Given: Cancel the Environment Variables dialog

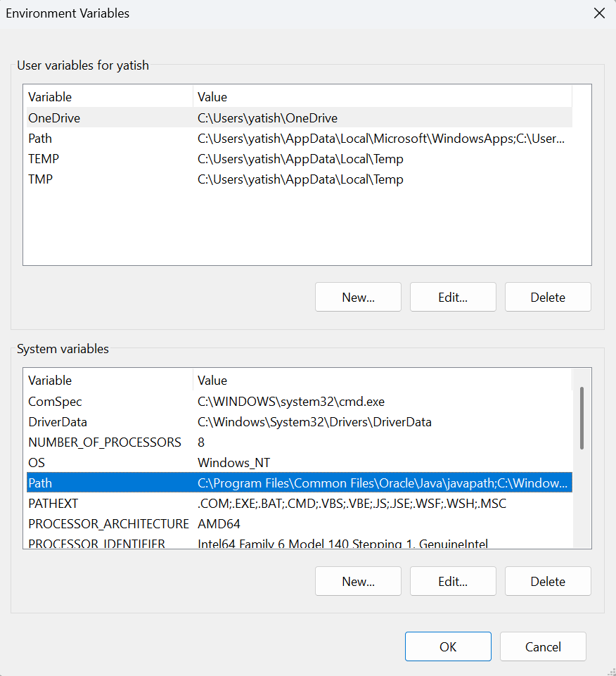Looking at the screenshot, I should pyautogui.click(x=542, y=646).
